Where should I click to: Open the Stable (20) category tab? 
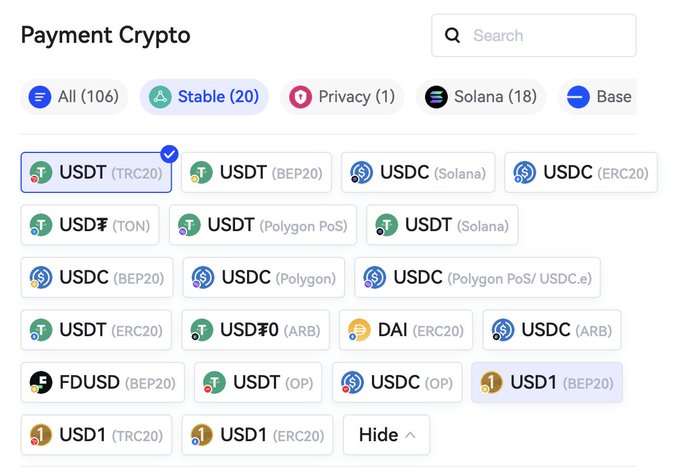(x=204, y=97)
